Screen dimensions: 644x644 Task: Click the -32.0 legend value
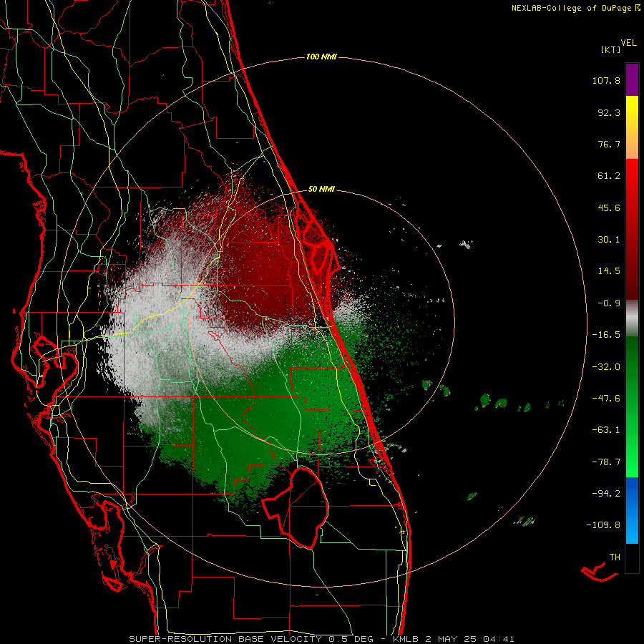[x=606, y=367]
